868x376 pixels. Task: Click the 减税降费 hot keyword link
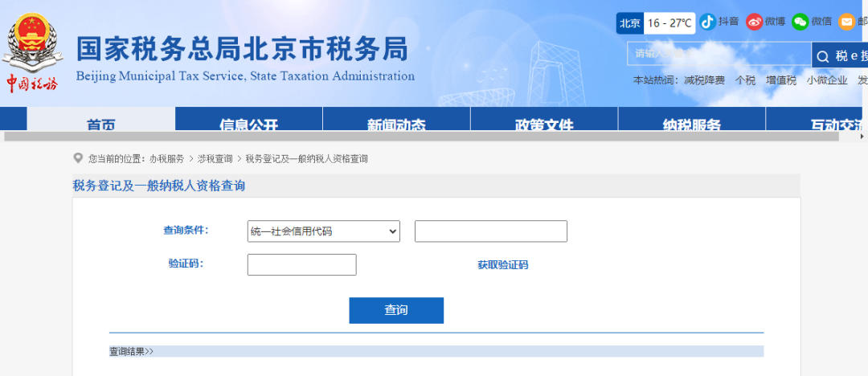704,80
